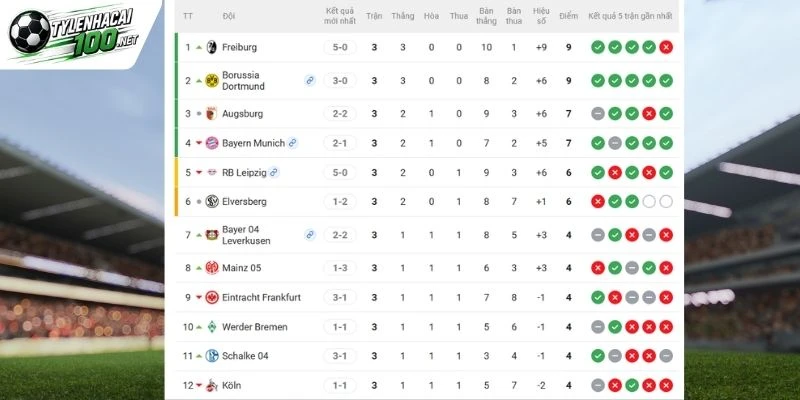This screenshot has height=400, width=800.
Task: Click Augsburg's grey draw result circle
Action: (598, 114)
